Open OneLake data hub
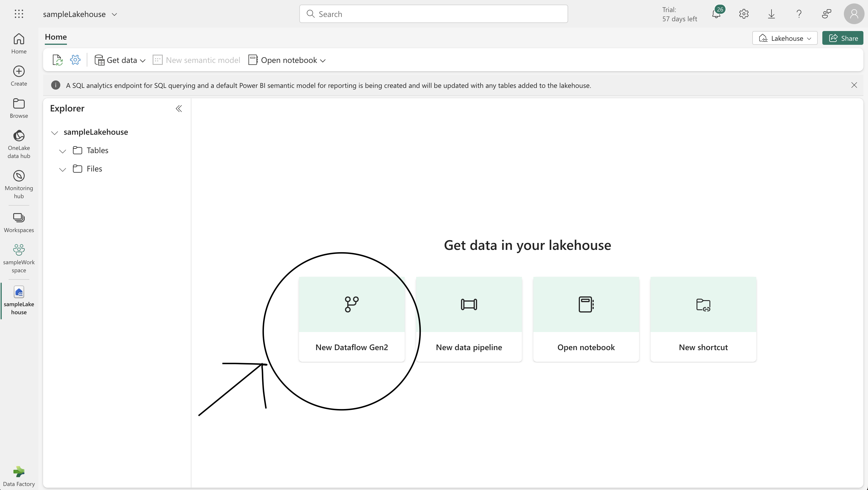Image resolution: width=868 pixels, height=490 pixels. [x=19, y=144]
